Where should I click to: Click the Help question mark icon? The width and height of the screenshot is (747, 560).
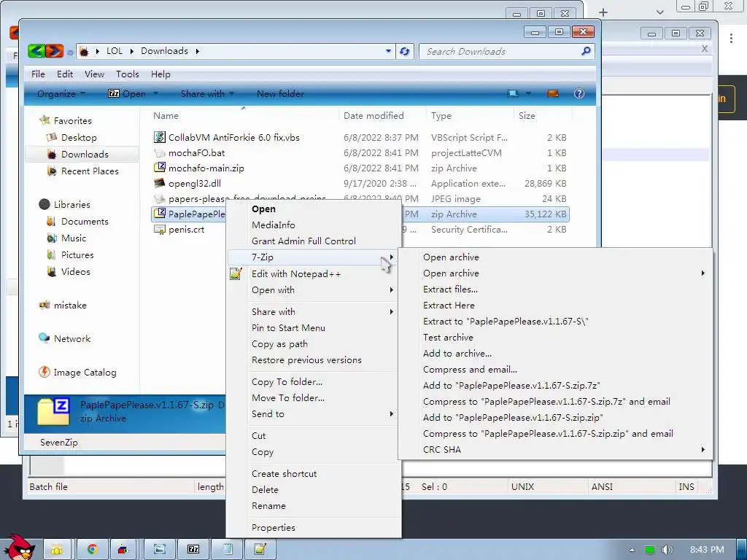578,94
